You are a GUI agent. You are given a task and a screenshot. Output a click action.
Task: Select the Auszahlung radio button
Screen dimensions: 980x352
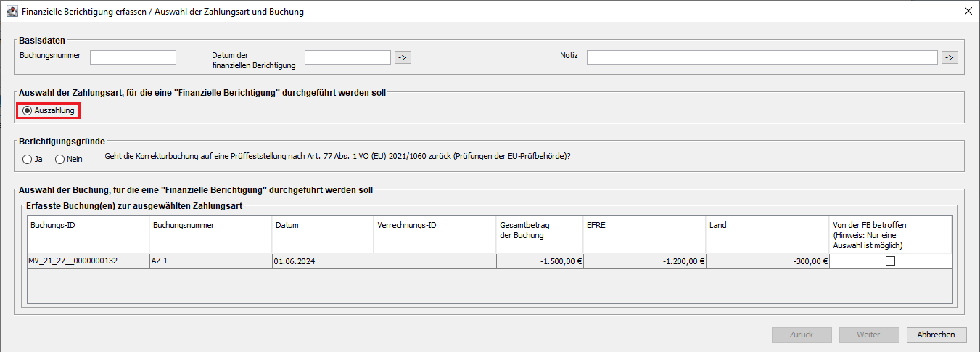pyautogui.click(x=28, y=111)
